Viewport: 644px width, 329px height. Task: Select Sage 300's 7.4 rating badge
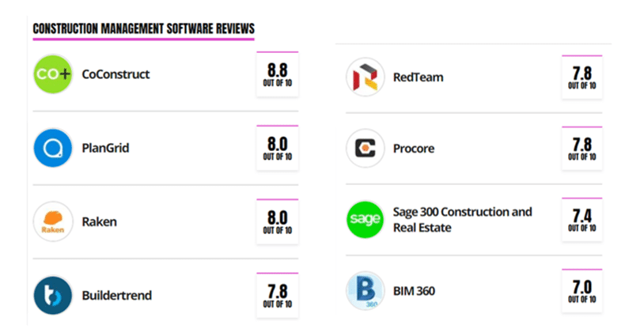coord(582,219)
